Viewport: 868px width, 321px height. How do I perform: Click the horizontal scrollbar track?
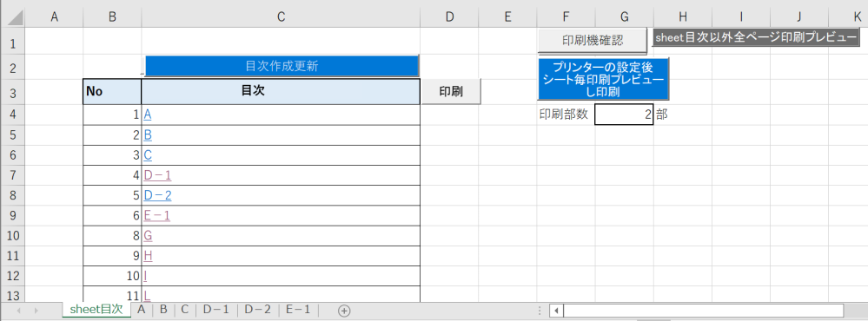click(x=703, y=311)
